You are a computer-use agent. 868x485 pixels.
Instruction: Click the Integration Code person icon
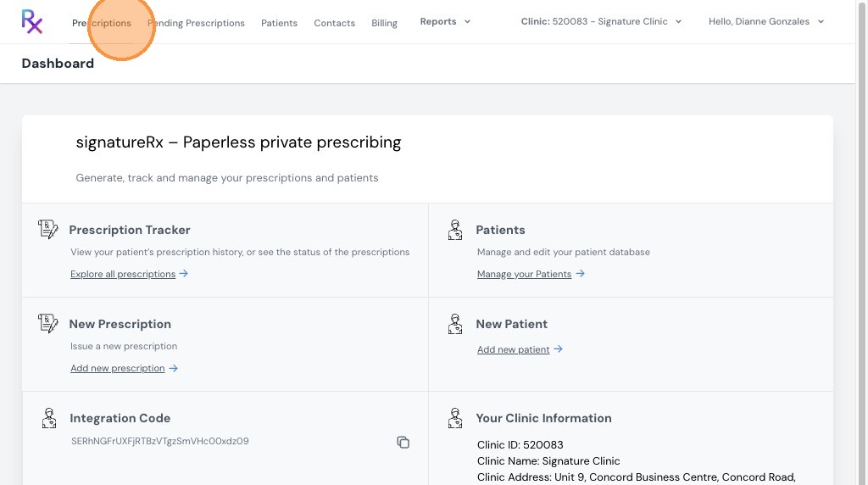tap(48, 418)
